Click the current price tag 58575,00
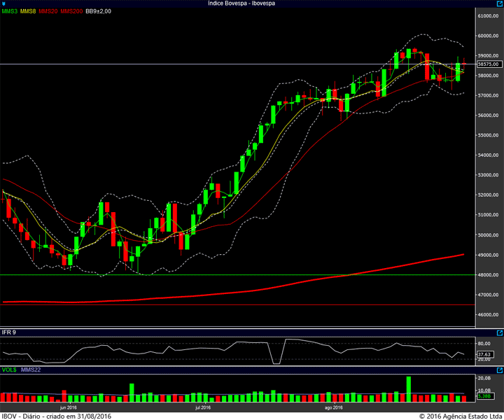The image size is (504, 420). (489, 64)
